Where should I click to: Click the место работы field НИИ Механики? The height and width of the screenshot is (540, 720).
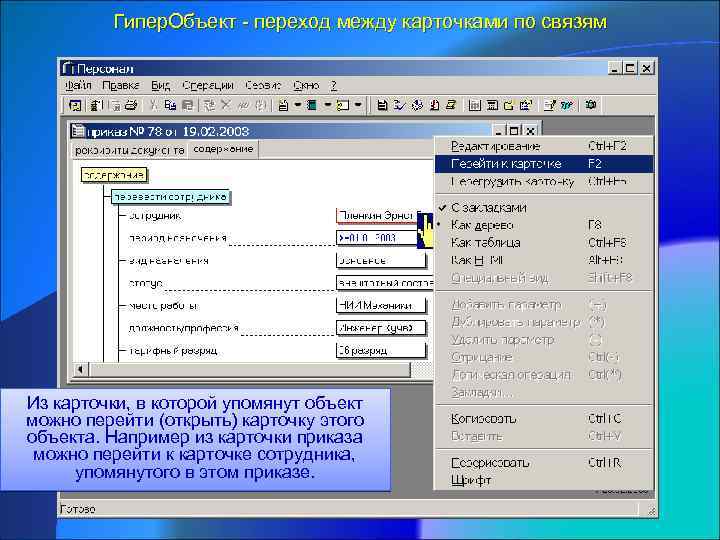(381, 305)
